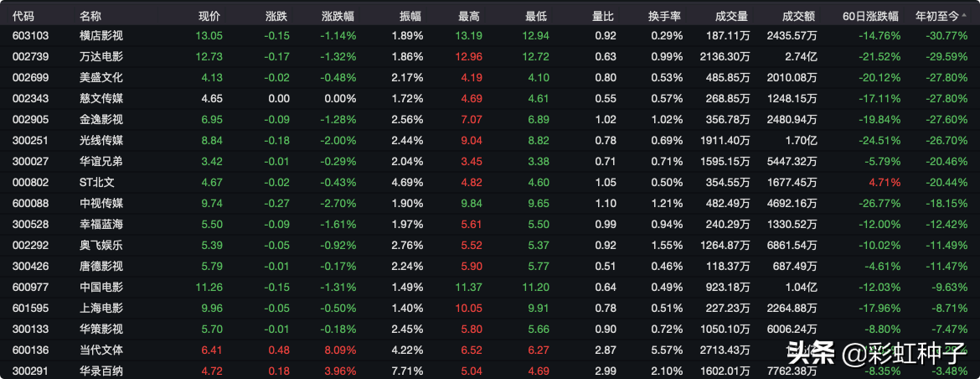Sort by the 振幅 column header
The image size is (980, 379).
(x=411, y=17)
